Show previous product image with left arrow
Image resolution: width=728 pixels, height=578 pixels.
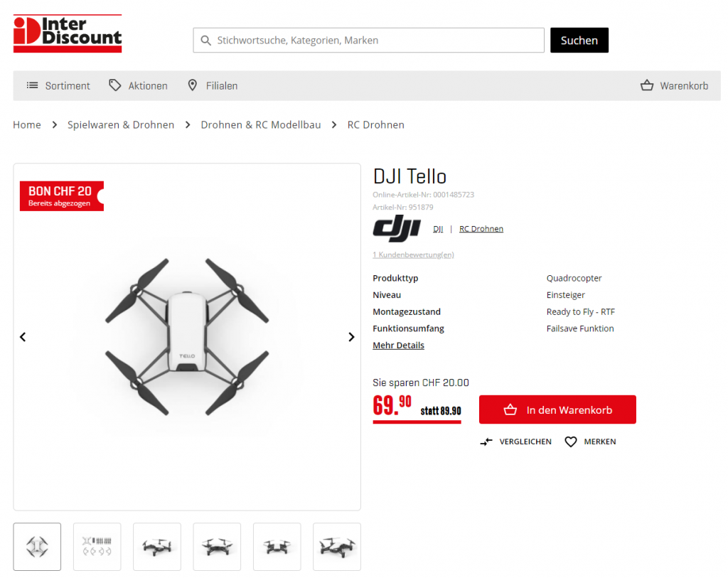(23, 337)
